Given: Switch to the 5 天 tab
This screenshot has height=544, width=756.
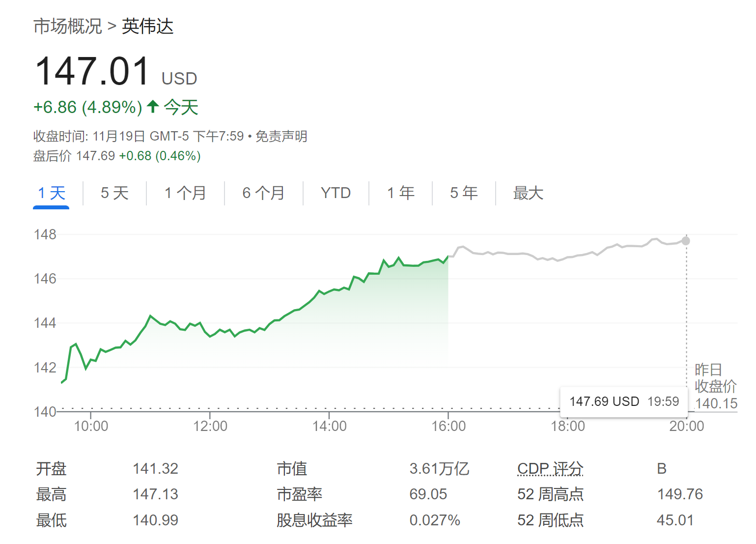Looking at the screenshot, I should (x=114, y=193).
